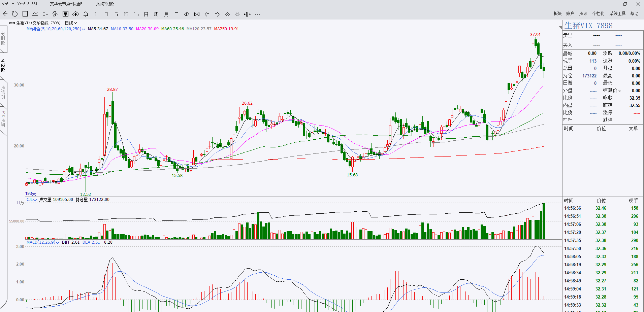Open the 系统工具 menu

tap(617, 13)
